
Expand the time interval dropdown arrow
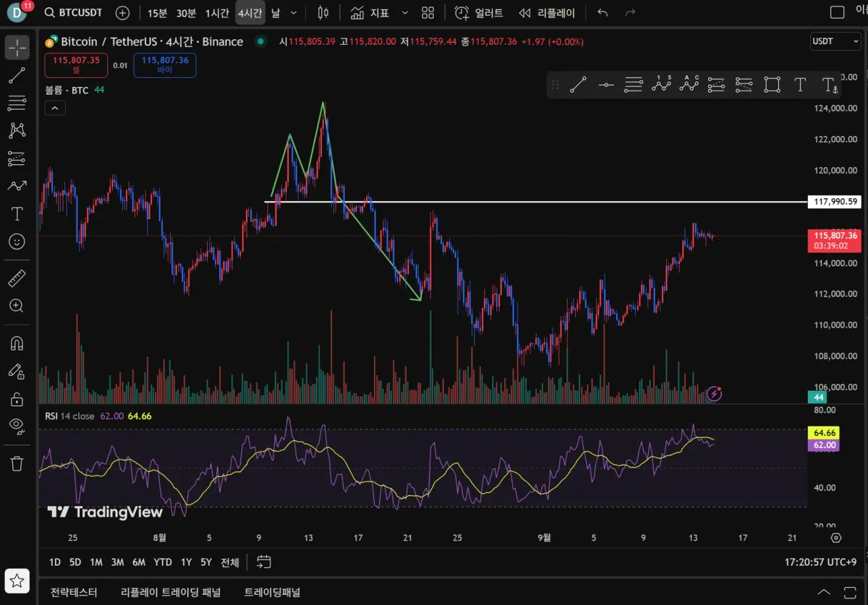pyautogui.click(x=293, y=13)
